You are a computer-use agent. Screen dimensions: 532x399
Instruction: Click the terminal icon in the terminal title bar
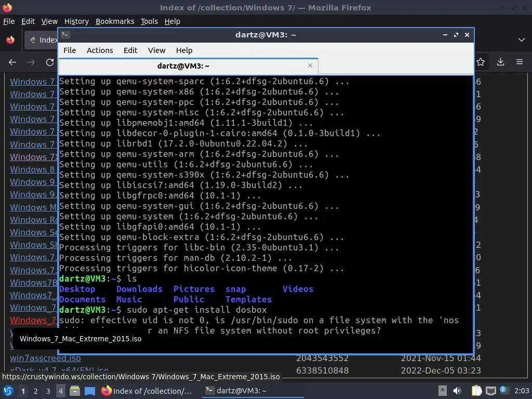(65, 35)
